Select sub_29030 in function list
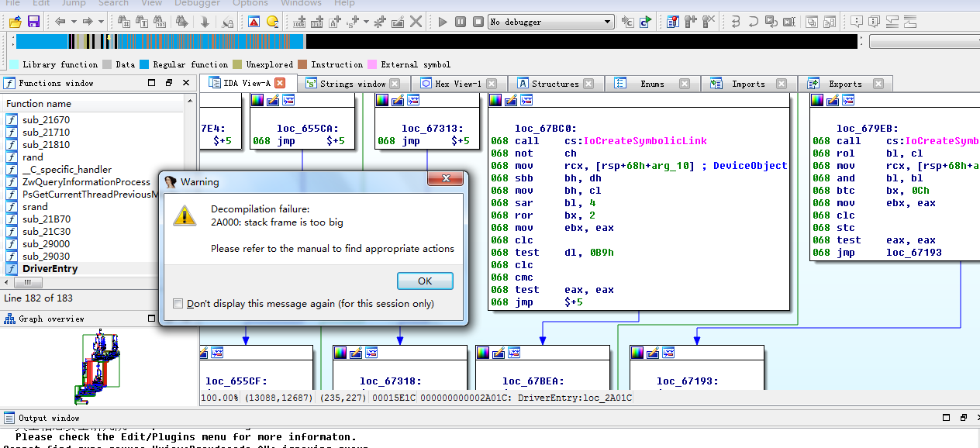 pos(46,257)
